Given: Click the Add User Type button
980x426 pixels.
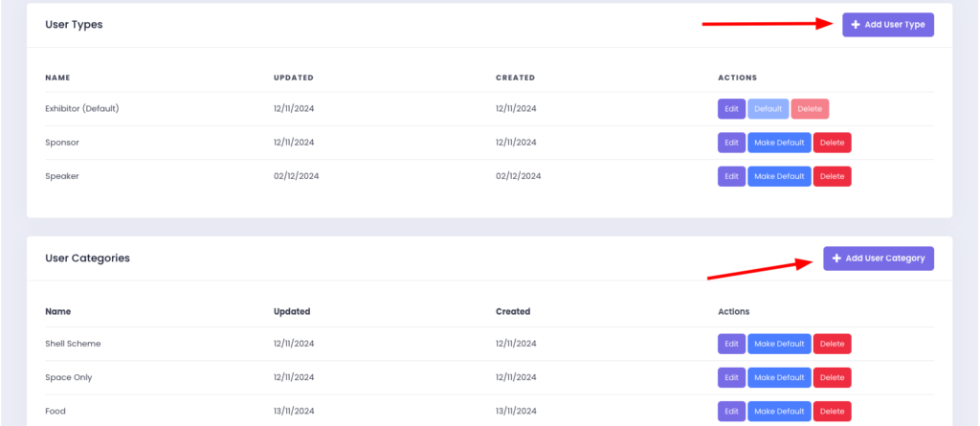Looking at the screenshot, I should [x=887, y=25].
